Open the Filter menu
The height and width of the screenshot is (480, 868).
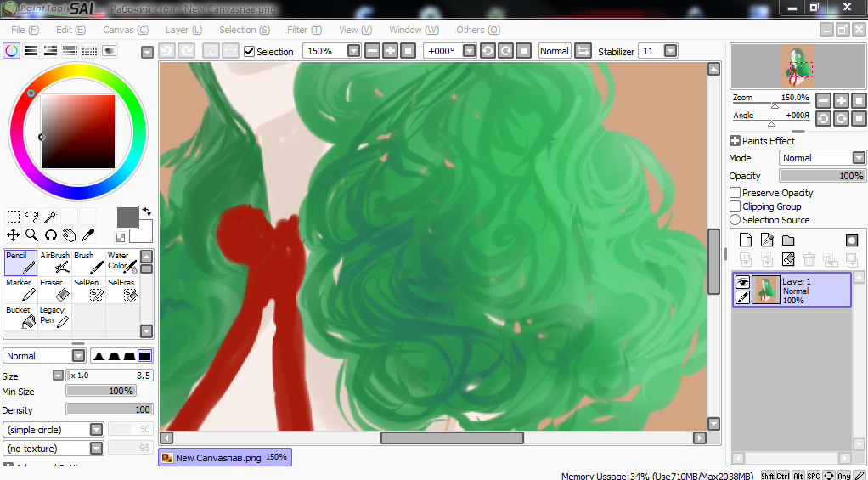coord(304,30)
